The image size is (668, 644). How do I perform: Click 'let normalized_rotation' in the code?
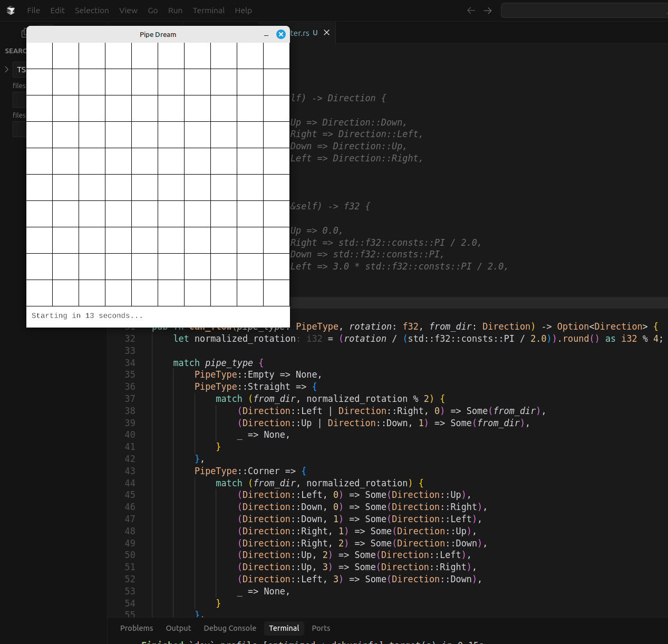click(235, 339)
